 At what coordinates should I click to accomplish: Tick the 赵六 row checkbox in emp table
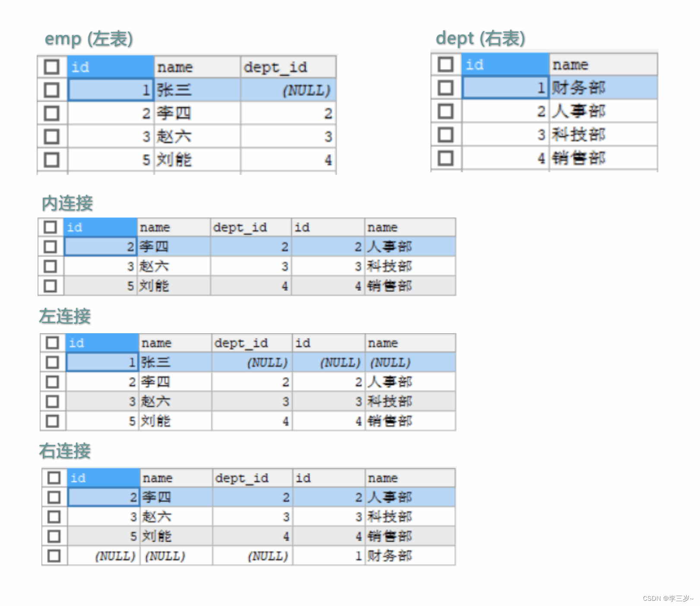tap(51, 137)
